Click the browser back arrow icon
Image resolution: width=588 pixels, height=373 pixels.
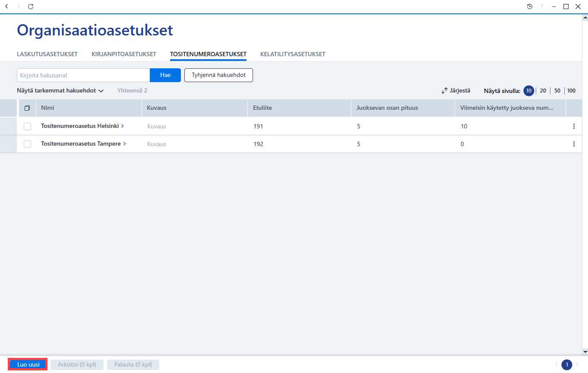click(6, 6)
